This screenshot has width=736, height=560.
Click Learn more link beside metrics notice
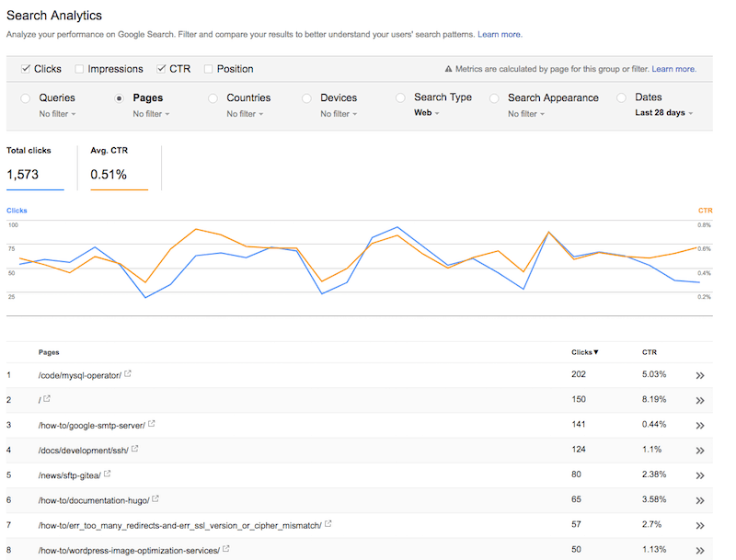673,69
